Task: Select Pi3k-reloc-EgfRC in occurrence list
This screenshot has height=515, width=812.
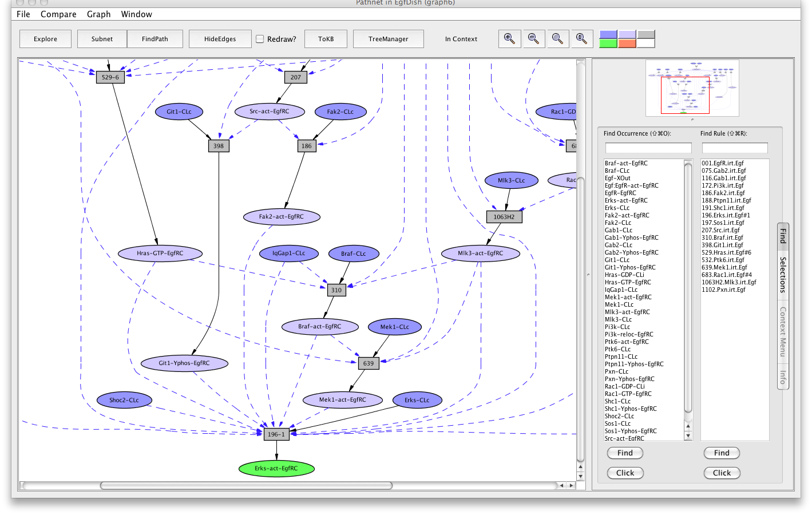Action: pos(629,334)
